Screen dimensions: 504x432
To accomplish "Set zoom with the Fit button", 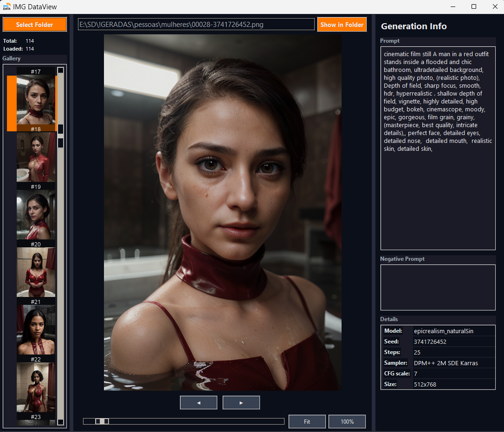I will pos(307,421).
